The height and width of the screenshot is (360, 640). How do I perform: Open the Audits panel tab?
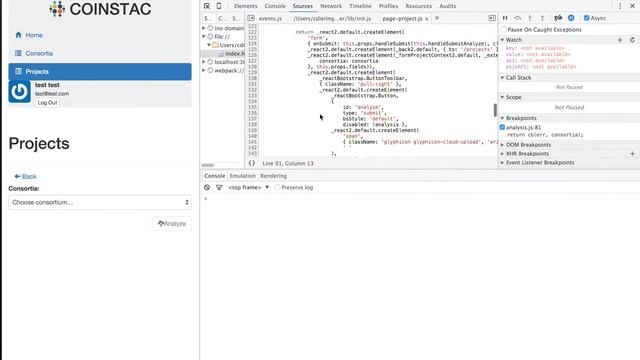[447, 6]
